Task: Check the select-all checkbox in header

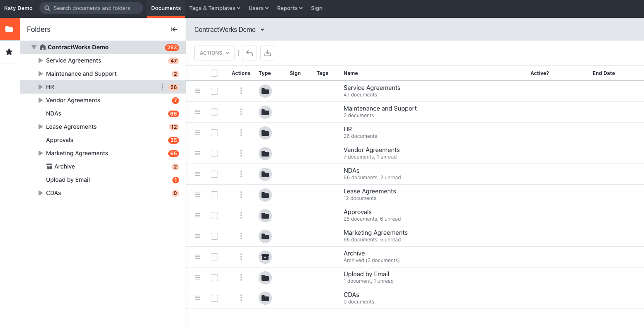Action: click(x=214, y=73)
